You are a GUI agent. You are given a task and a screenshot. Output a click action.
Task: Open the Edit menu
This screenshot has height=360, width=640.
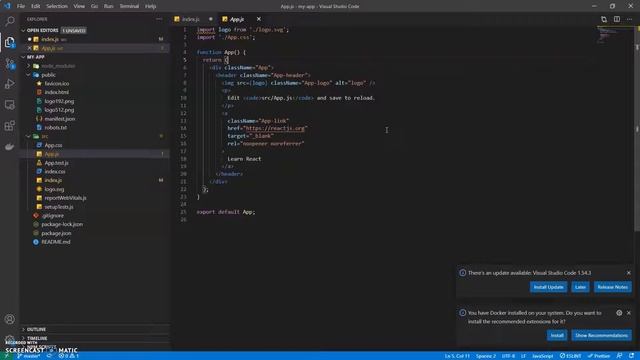click(36, 6)
